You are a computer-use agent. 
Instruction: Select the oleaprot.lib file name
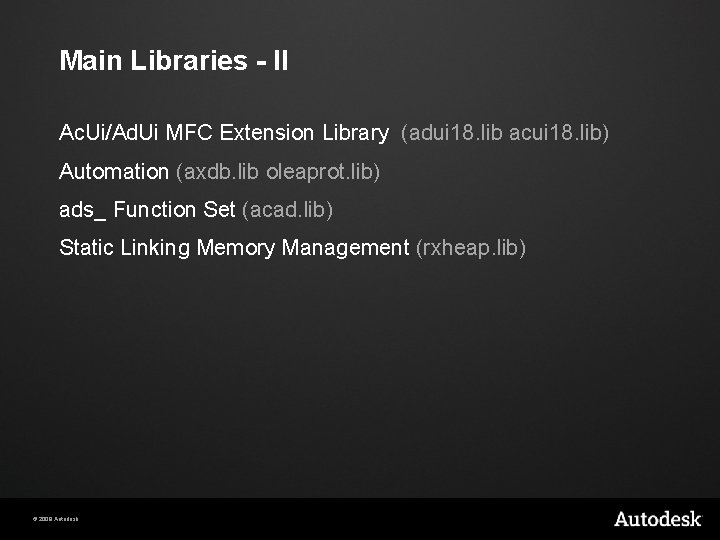[x=319, y=171]
